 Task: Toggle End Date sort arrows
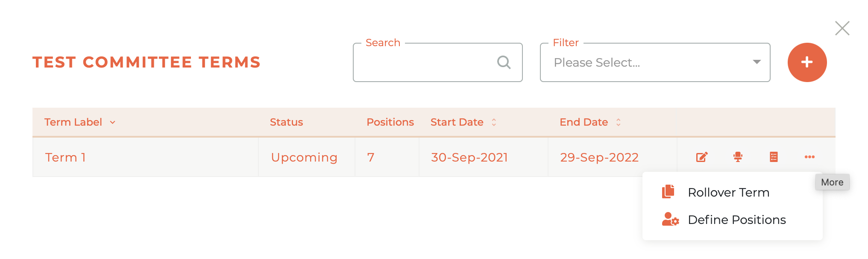click(x=618, y=122)
